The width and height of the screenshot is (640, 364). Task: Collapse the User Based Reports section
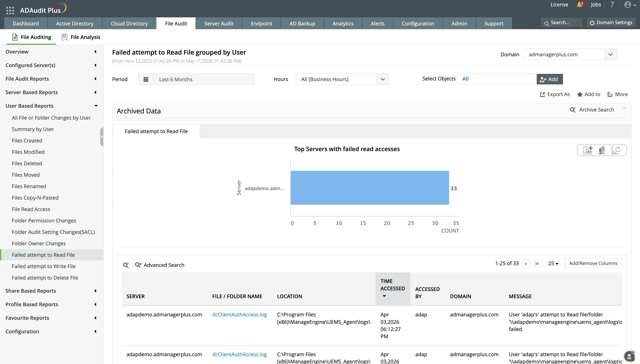[x=51, y=106]
